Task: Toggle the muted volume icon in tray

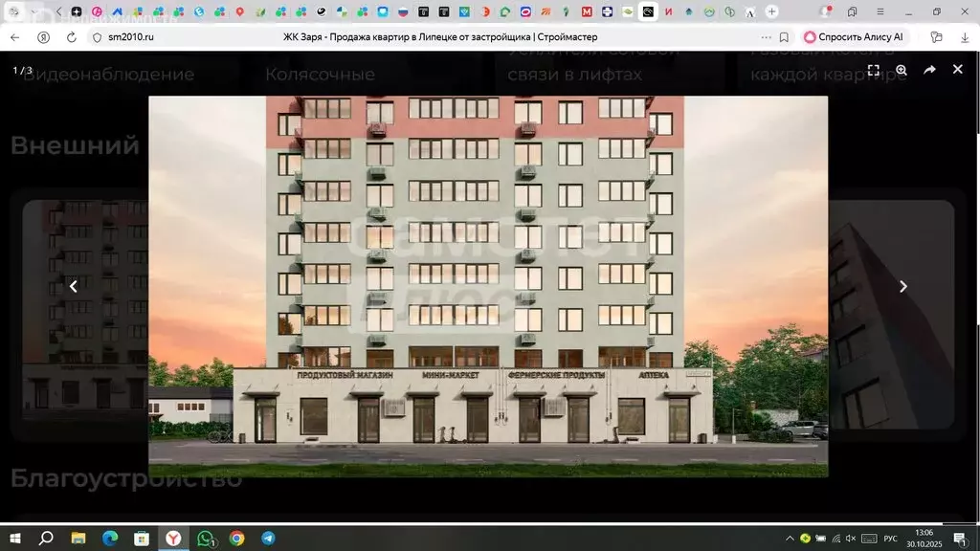Action: point(851,539)
